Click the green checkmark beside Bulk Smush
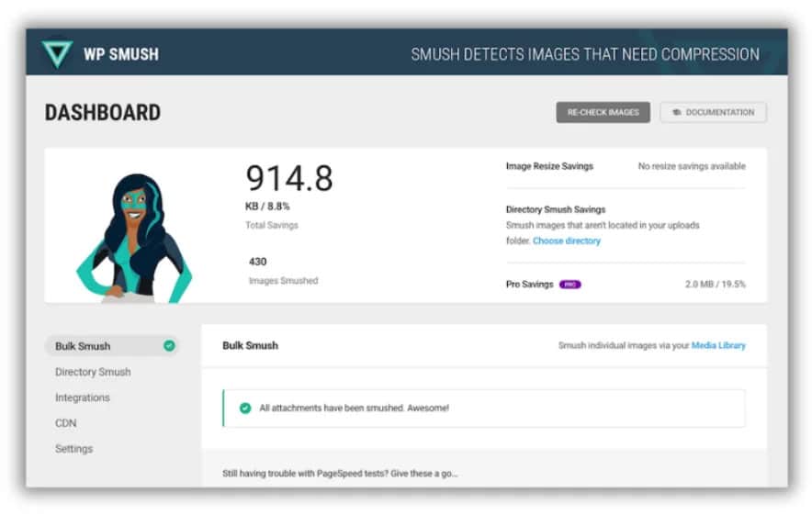This screenshot has height=515, width=812. pos(169,346)
